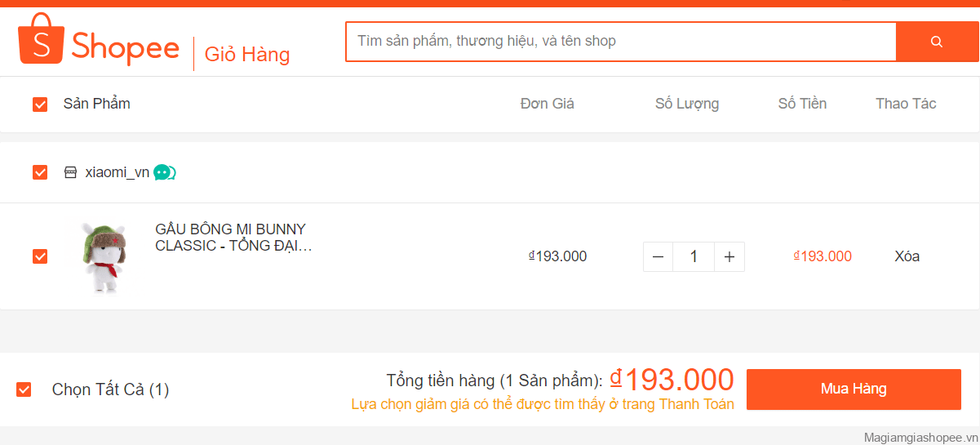Image resolution: width=980 pixels, height=445 pixels.
Task: Decrease quantity with the minus button
Action: click(x=659, y=256)
